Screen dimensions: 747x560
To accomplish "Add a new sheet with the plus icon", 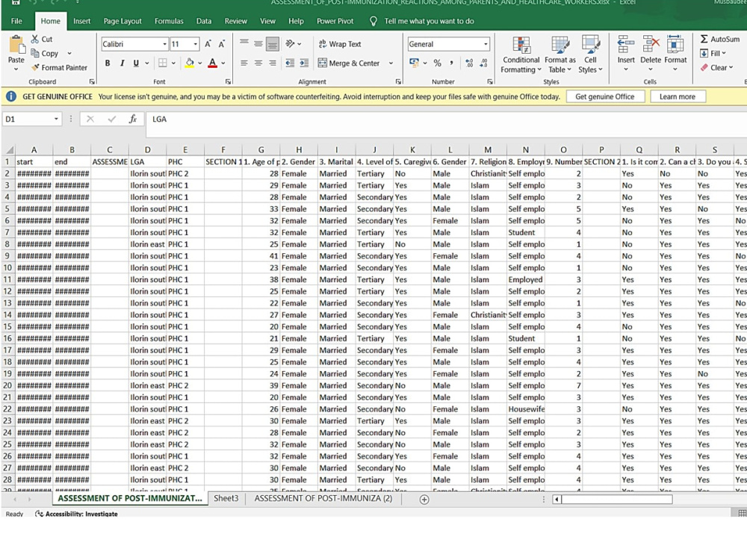I will tap(424, 499).
